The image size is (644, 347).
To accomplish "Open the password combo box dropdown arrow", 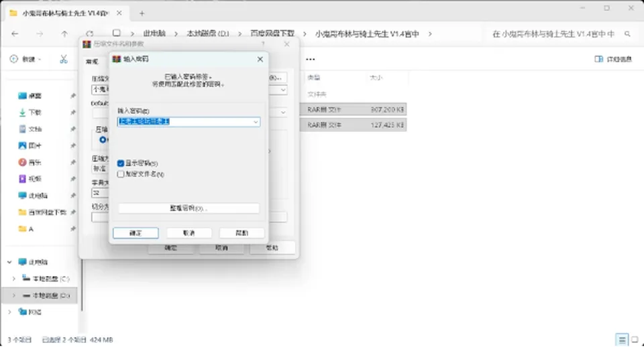I will pyautogui.click(x=256, y=122).
